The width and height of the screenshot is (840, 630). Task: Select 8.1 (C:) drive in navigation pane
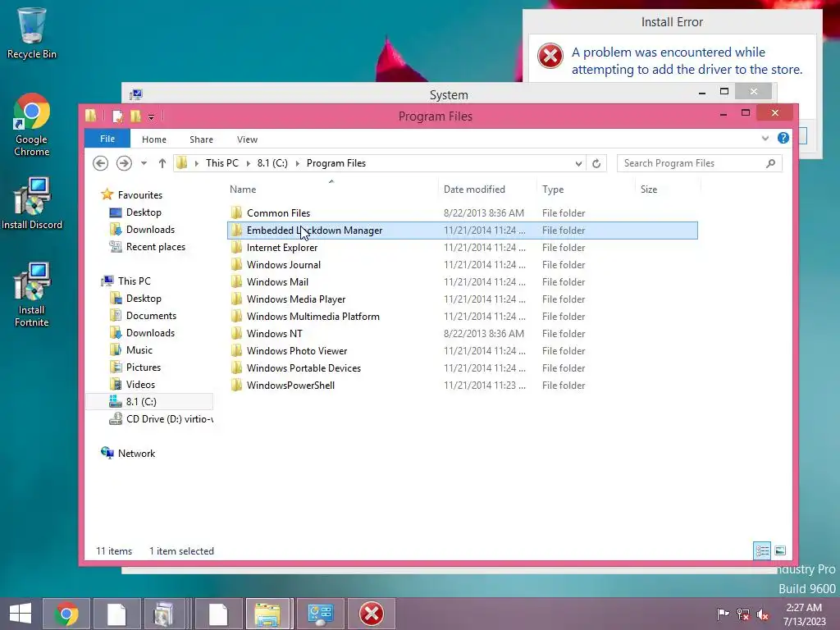click(149, 402)
